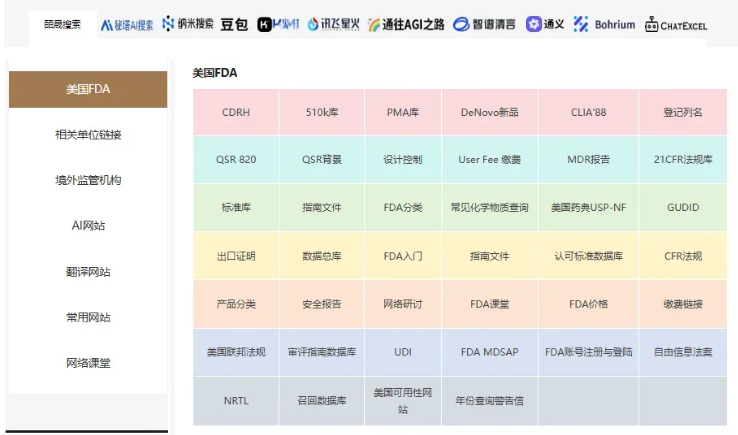Open 境外监管机构 in the sidebar

pyautogui.click(x=88, y=180)
